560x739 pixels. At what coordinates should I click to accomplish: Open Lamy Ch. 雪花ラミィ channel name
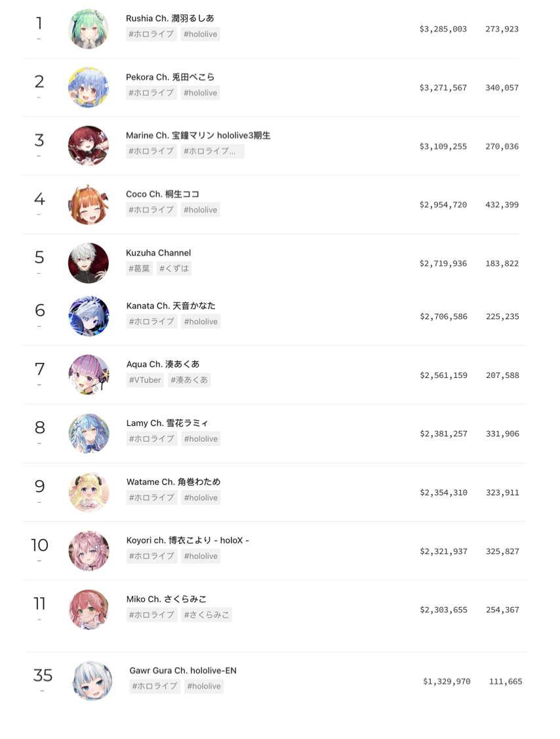point(167,423)
